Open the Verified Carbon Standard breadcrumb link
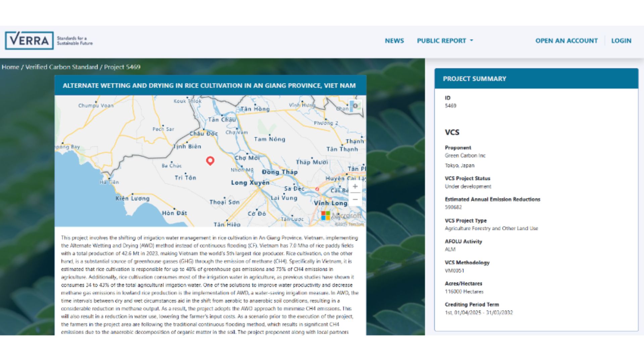The image size is (644, 362). point(61,67)
